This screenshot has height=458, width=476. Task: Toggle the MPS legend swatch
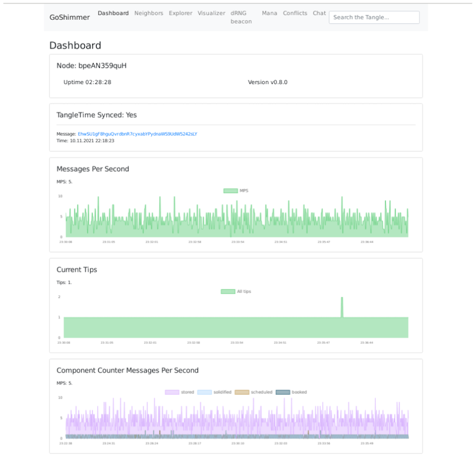click(x=230, y=191)
